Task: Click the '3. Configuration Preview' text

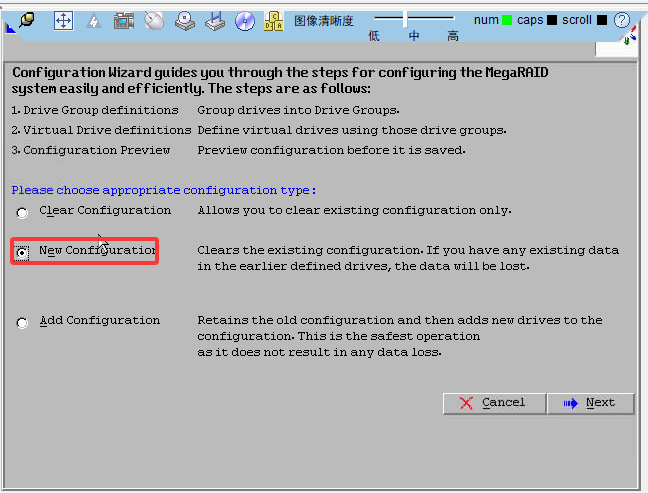Action: pyautogui.click(x=91, y=150)
